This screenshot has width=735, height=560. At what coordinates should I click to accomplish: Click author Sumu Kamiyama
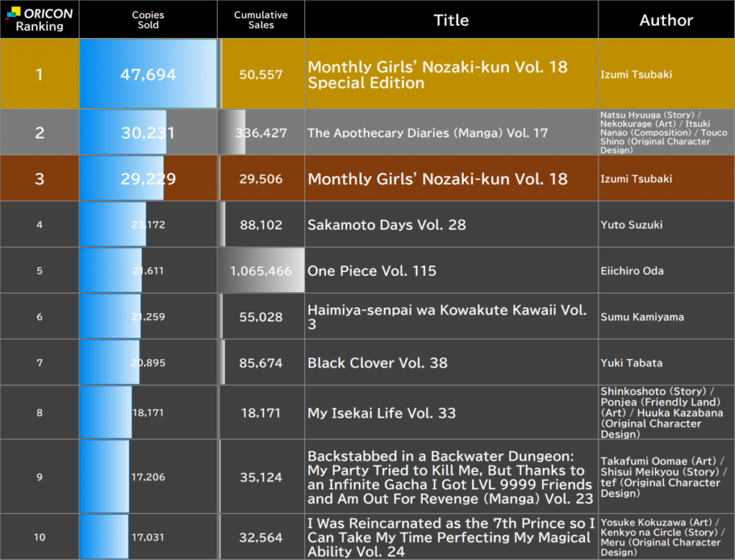(642, 317)
